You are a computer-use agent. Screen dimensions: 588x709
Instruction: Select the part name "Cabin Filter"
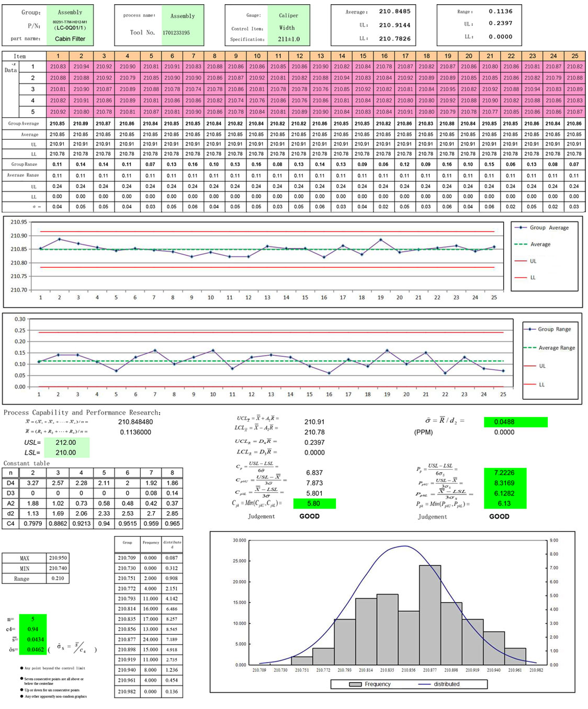70,39
